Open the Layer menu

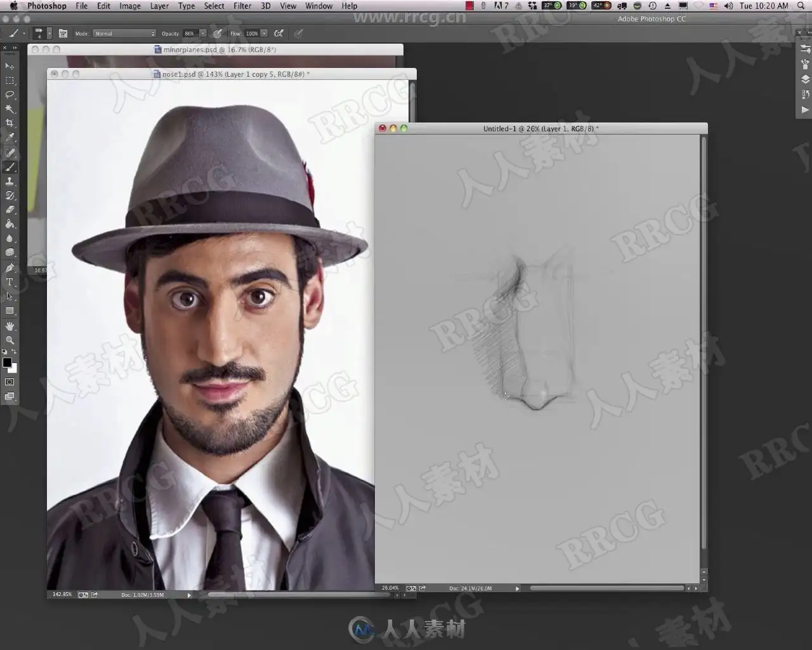click(x=159, y=6)
